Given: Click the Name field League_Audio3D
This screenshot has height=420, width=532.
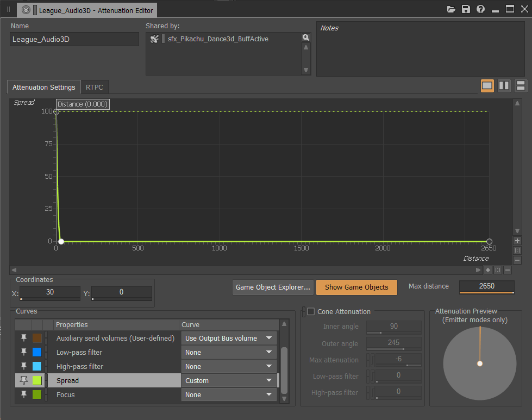Looking at the screenshot, I should click(74, 39).
